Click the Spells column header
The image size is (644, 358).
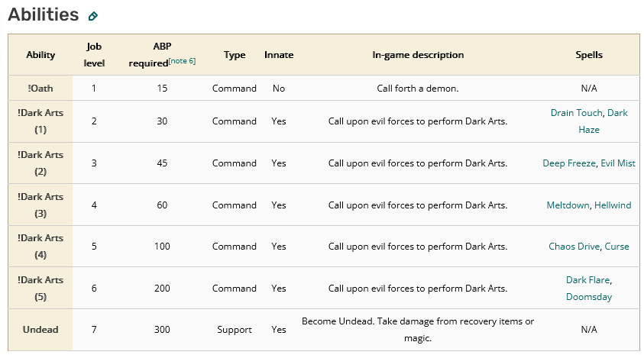pos(589,55)
